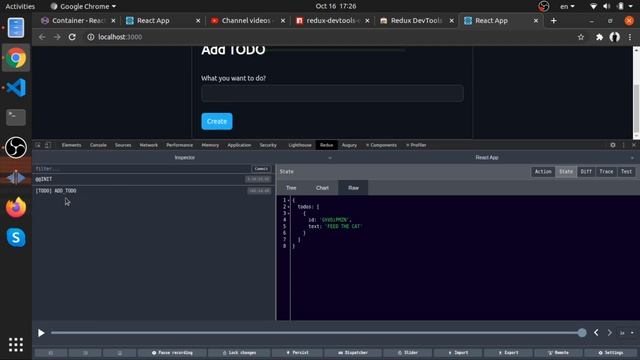Image resolution: width=640 pixels, height=360 pixels.
Task: Open Remote devtools
Action: click(558, 353)
